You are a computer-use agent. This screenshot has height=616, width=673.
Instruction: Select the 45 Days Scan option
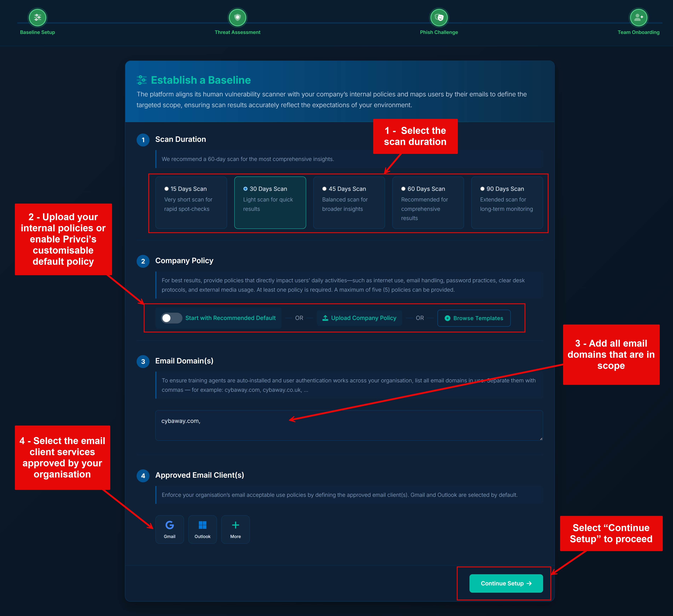click(349, 202)
